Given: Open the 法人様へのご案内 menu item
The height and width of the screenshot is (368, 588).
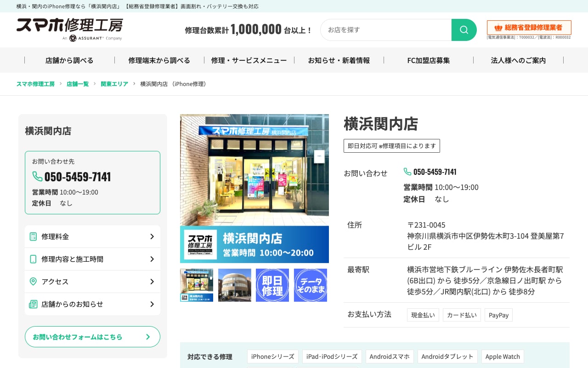Looking at the screenshot, I should pyautogui.click(x=519, y=60).
